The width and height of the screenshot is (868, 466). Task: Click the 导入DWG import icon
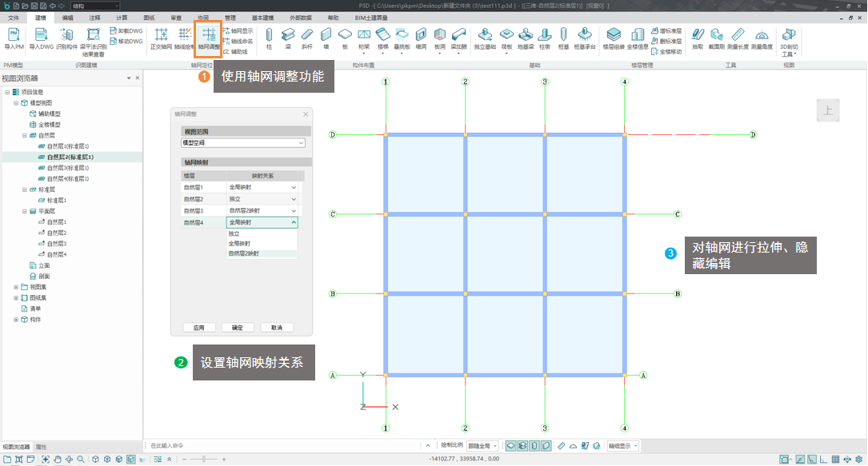click(40, 38)
